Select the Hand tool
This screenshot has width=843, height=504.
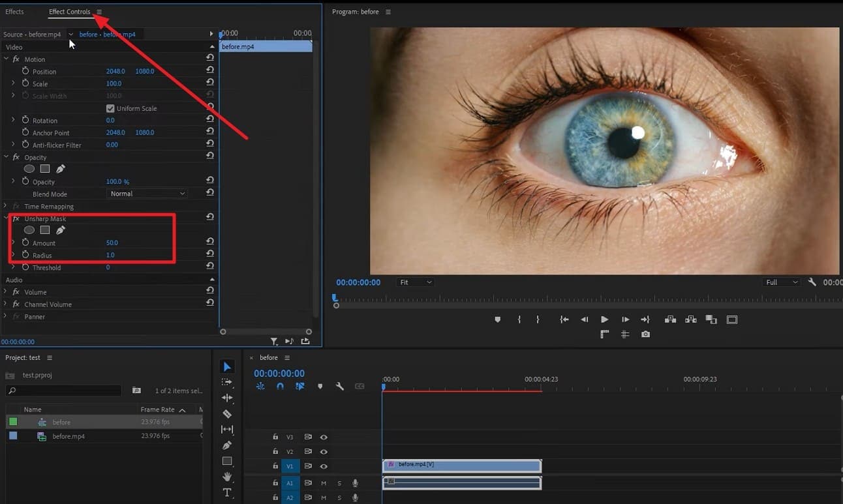[x=227, y=477]
